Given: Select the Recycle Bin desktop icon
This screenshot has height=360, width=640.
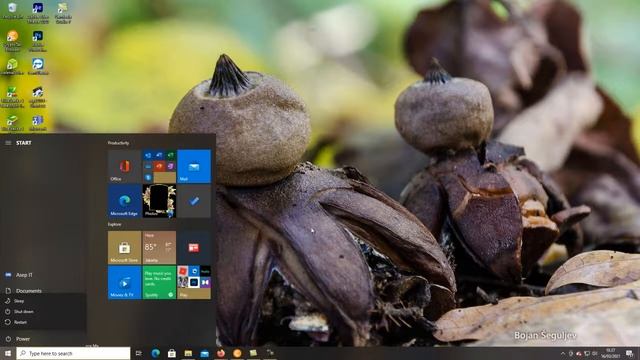Looking at the screenshot, I should (12, 11).
